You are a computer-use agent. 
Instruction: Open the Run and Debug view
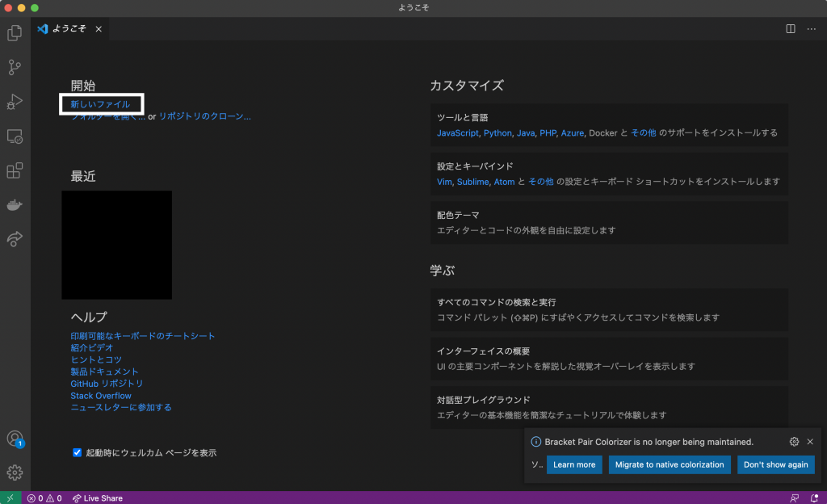[x=15, y=102]
